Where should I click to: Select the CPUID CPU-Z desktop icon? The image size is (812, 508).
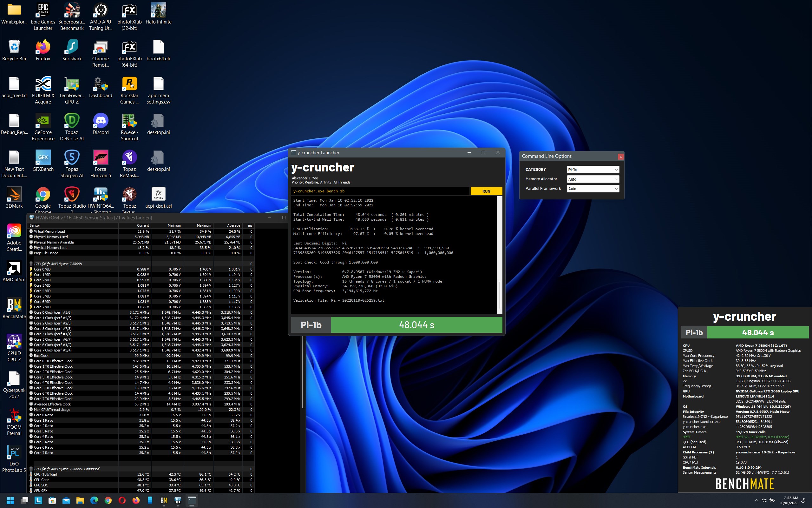[x=14, y=348]
